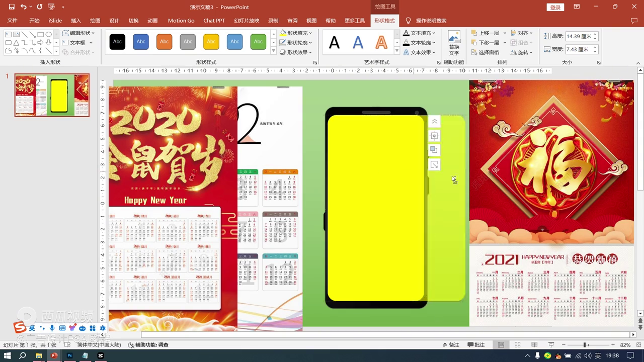Open the 更多工具 tab
The width and height of the screenshot is (644, 362).
point(355,21)
